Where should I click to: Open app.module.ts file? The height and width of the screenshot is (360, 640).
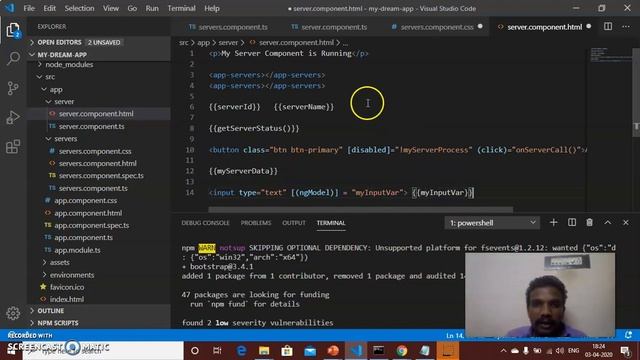click(77, 250)
